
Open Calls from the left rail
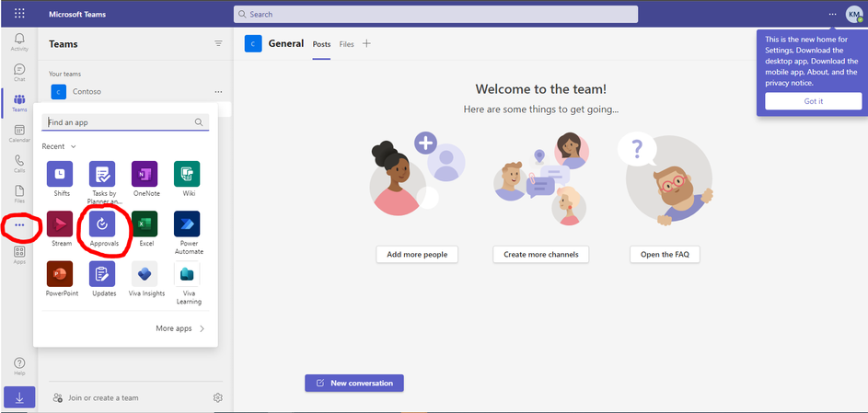tap(19, 164)
